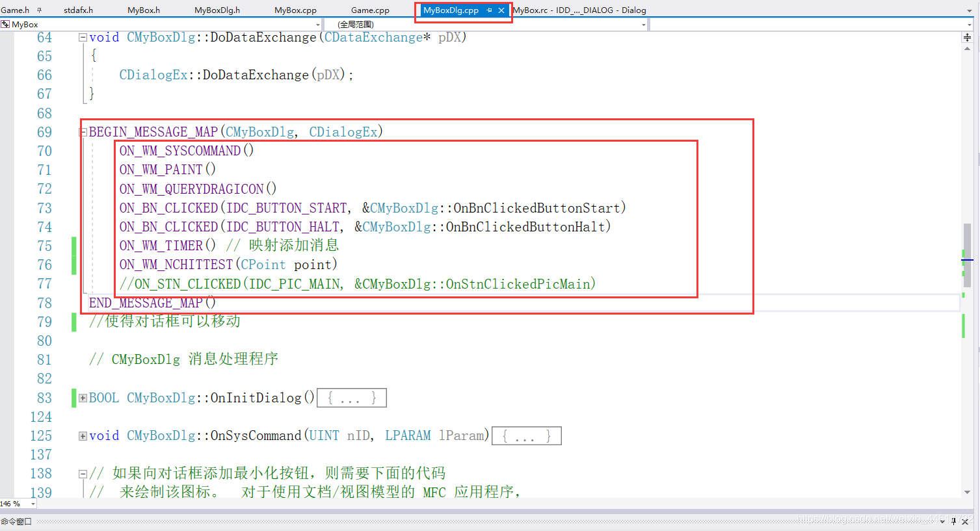Switch to the MyBox.cpp tab
Image resolution: width=980 pixels, height=531 pixels.
tap(295, 10)
